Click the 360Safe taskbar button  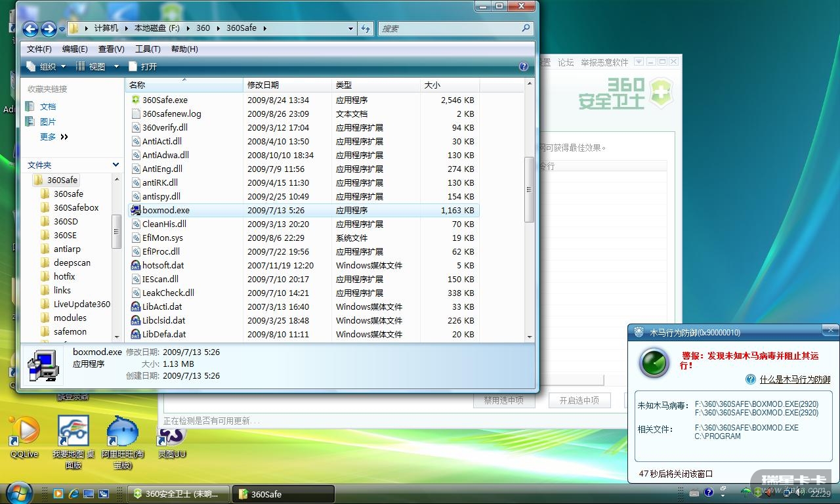(283, 493)
